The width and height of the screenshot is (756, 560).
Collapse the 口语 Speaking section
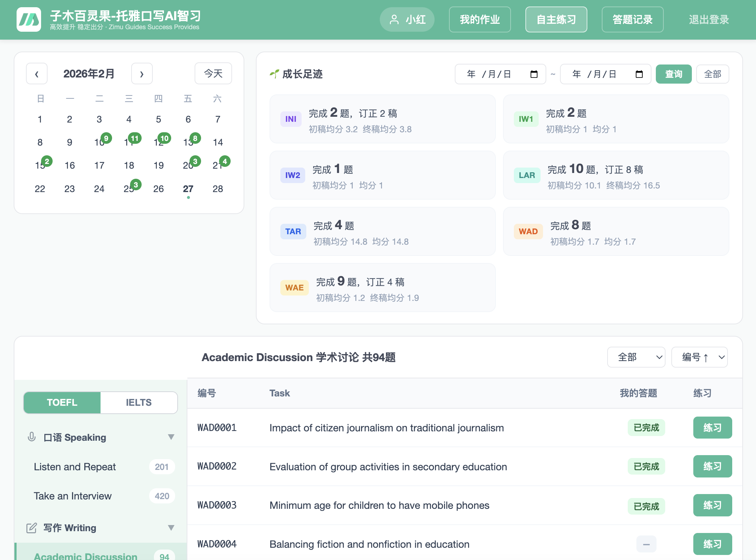[x=171, y=436]
